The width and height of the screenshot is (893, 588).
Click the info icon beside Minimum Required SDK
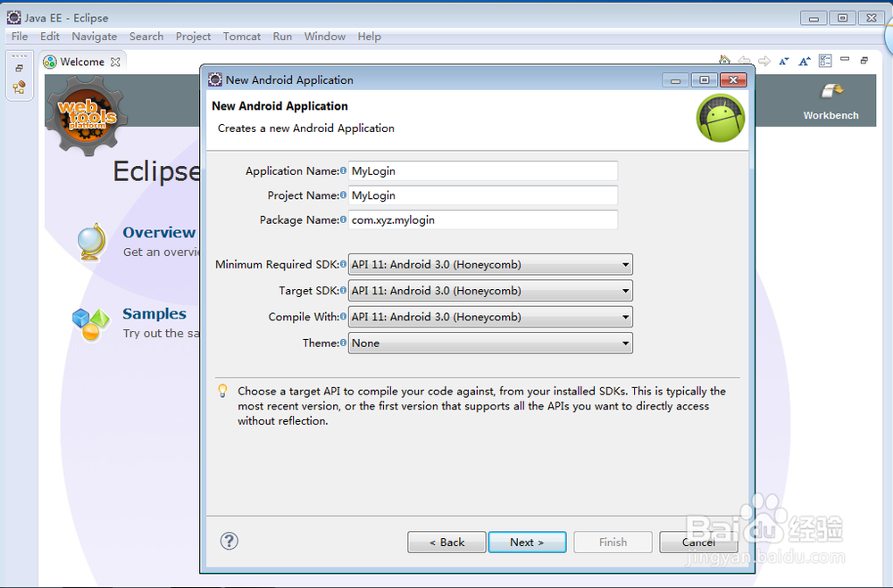[x=343, y=264]
